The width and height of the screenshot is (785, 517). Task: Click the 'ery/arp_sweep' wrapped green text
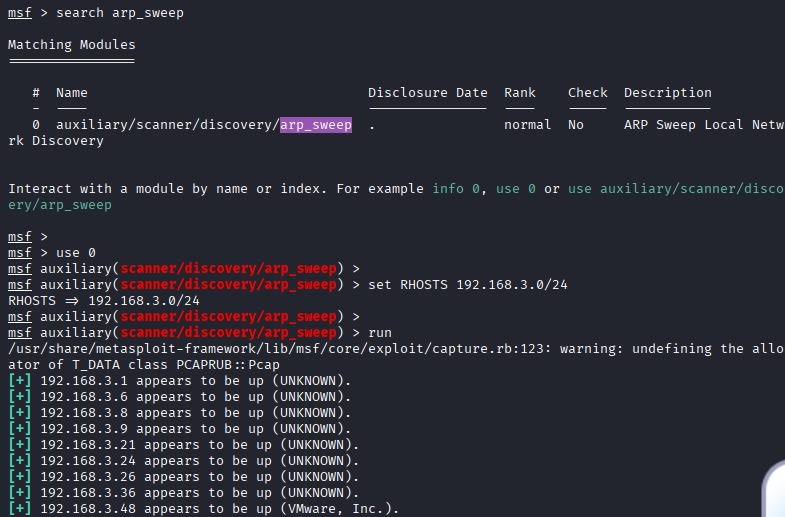pyautogui.click(x=60, y=205)
